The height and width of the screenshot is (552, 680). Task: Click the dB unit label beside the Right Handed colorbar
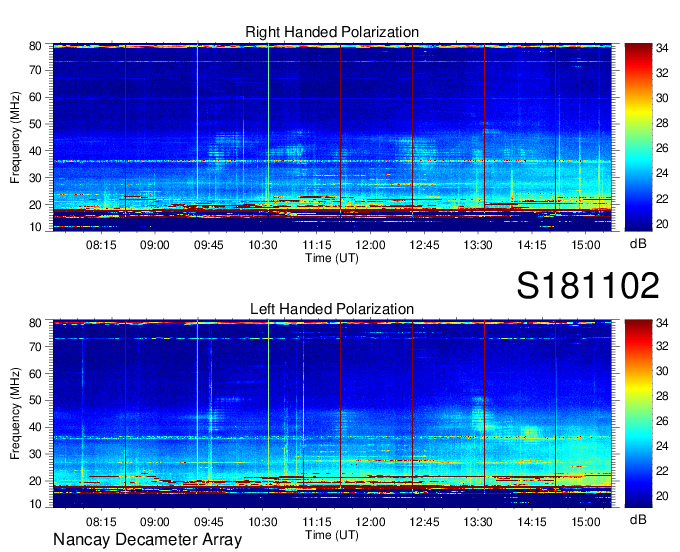tap(638, 244)
